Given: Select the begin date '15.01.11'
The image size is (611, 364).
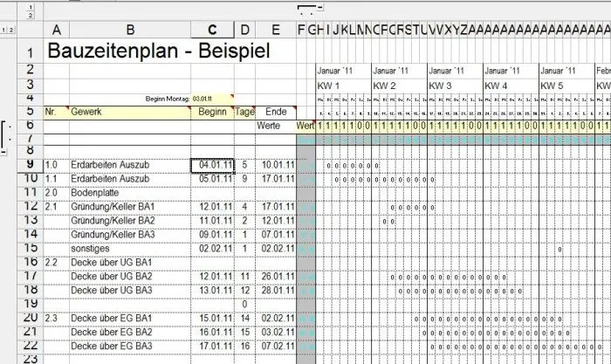Looking at the screenshot, I should 213,319.
